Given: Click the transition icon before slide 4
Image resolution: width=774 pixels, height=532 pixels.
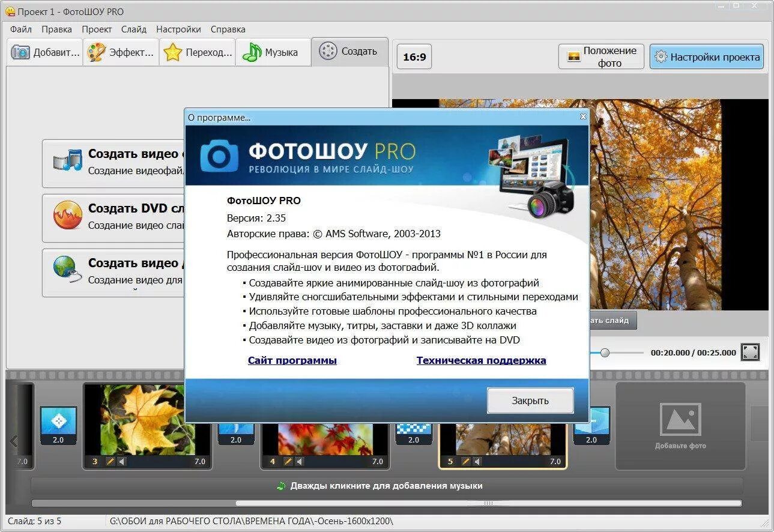Looking at the screenshot, I should point(236,434).
